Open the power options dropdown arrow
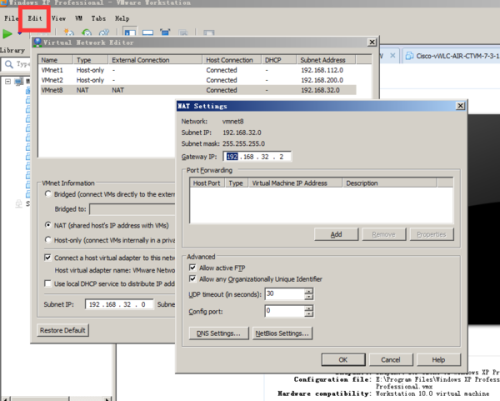This screenshot has height=401, width=500. (x=20, y=33)
